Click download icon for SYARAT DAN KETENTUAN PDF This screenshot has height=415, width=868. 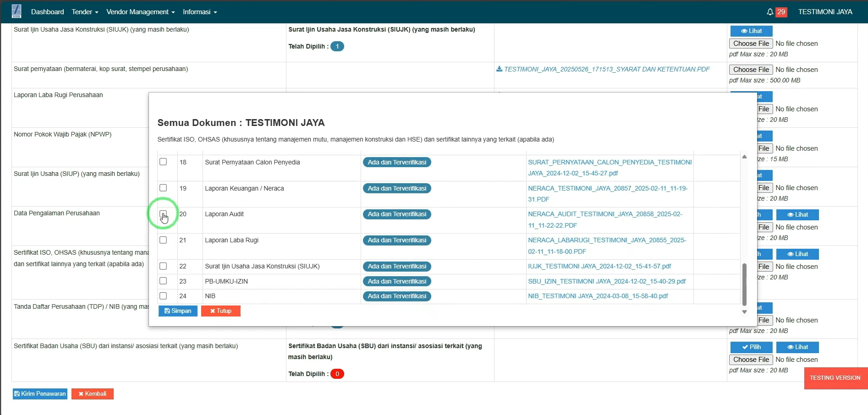click(499, 69)
